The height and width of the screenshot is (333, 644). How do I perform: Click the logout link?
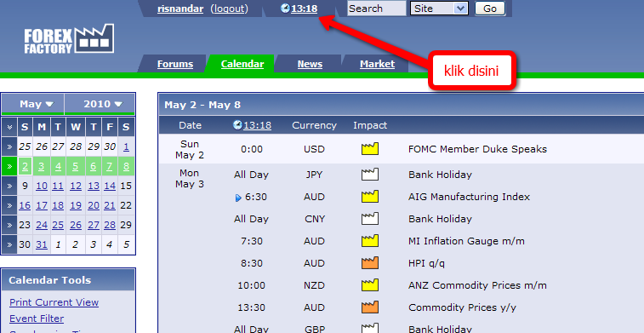tap(229, 9)
